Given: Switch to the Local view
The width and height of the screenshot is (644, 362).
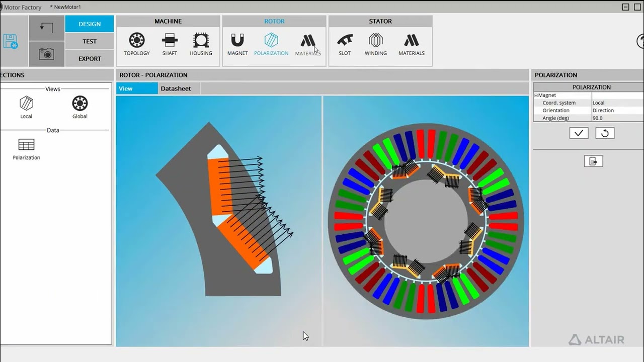Looking at the screenshot, I should coord(26,107).
